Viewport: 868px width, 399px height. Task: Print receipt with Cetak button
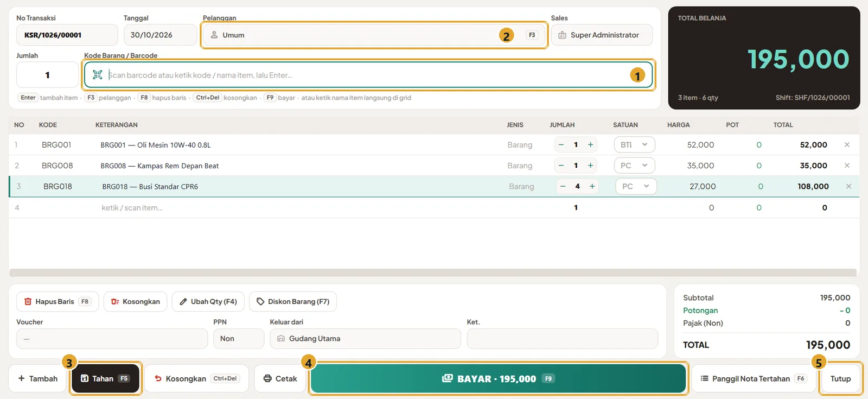pyautogui.click(x=280, y=378)
